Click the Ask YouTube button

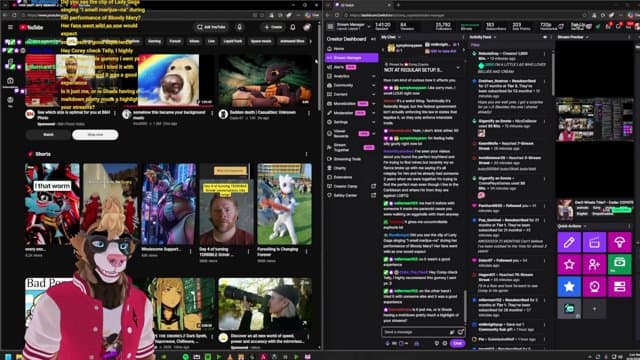coord(211,27)
